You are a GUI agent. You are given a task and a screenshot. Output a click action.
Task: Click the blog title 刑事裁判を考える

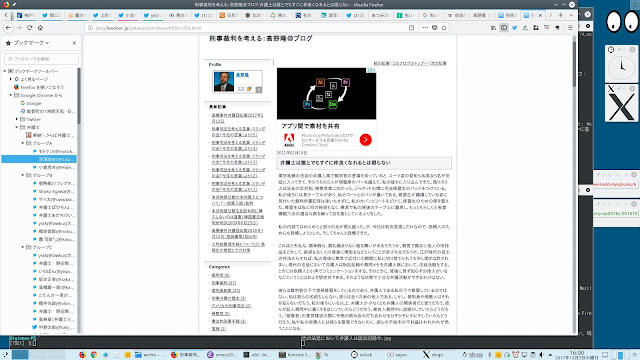(260, 38)
